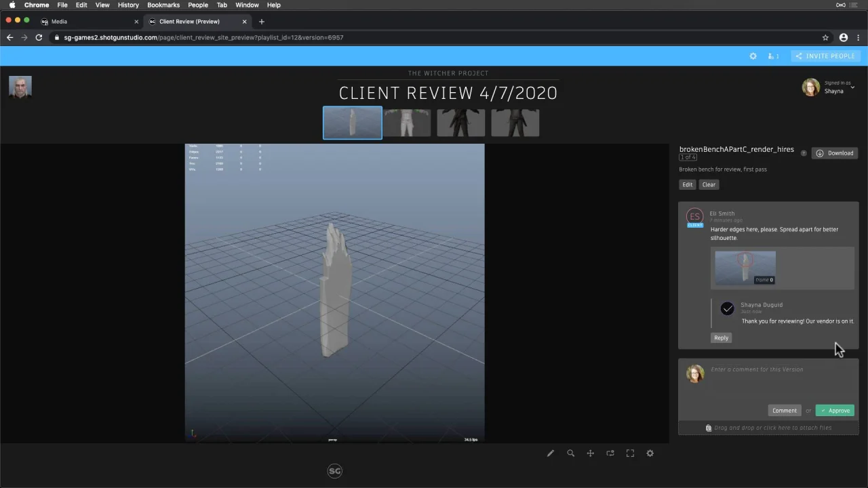Viewport: 868px width, 488px height.
Task: Bookmark this page with star
Action: pyautogui.click(x=825, y=37)
